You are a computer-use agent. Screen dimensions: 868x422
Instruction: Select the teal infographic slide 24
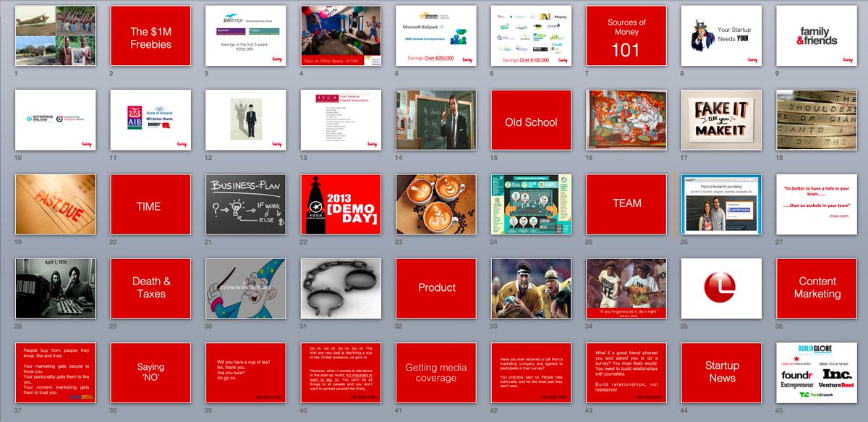531,204
